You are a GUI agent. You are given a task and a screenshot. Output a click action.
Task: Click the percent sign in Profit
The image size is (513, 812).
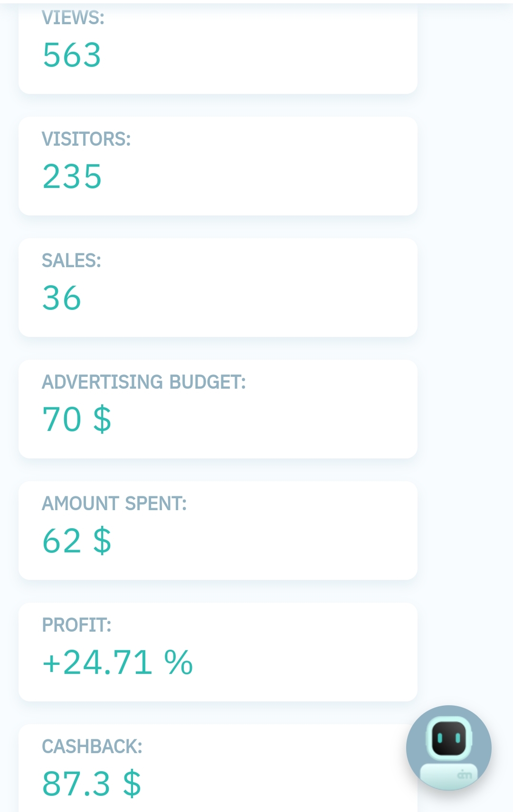pyautogui.click(x=178, y=663)
